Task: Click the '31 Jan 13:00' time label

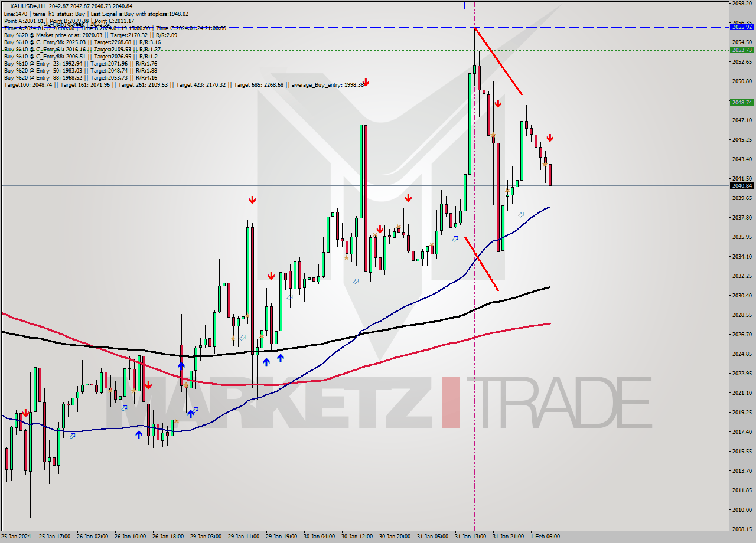Action: click(470, 537)
